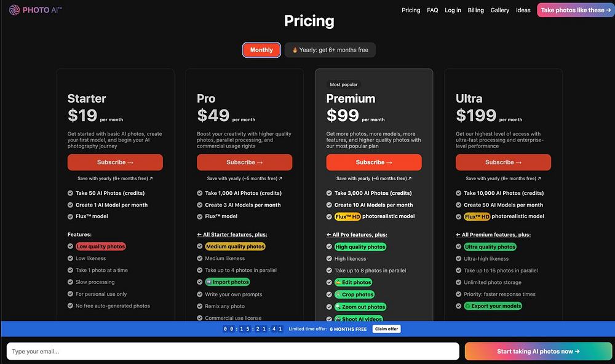This screenshot has width=615, height=364.
Task: Focus the Type your email input field
Action: pos(232,352)
